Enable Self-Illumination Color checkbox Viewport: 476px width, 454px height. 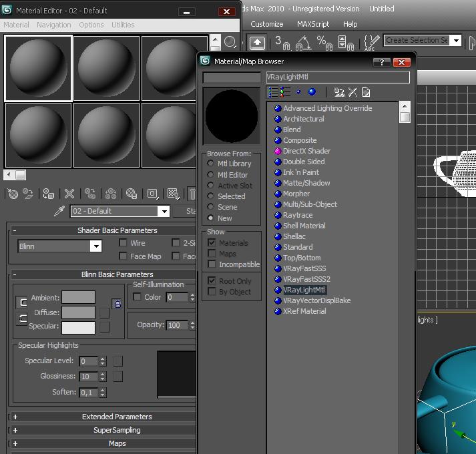coord(138,296)
